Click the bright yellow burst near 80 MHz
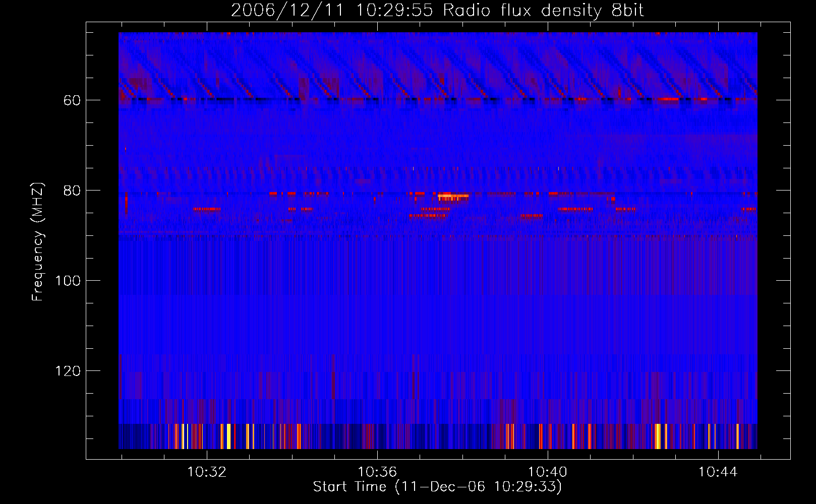The image size is (816, 504). click(x=453, y=196)
